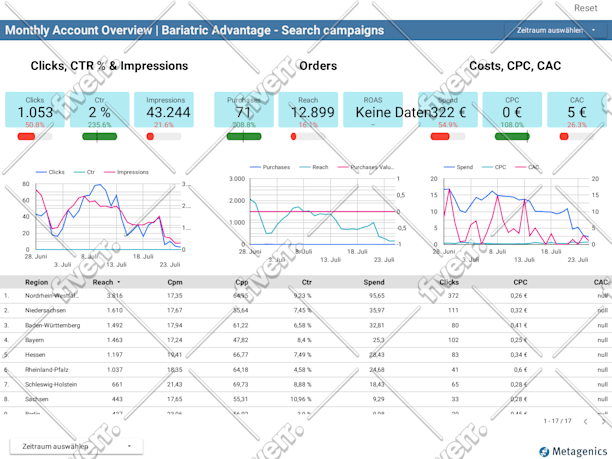Select the Bayern region row
The width and height of the screenshot is (612, 459).
(306, 340)
